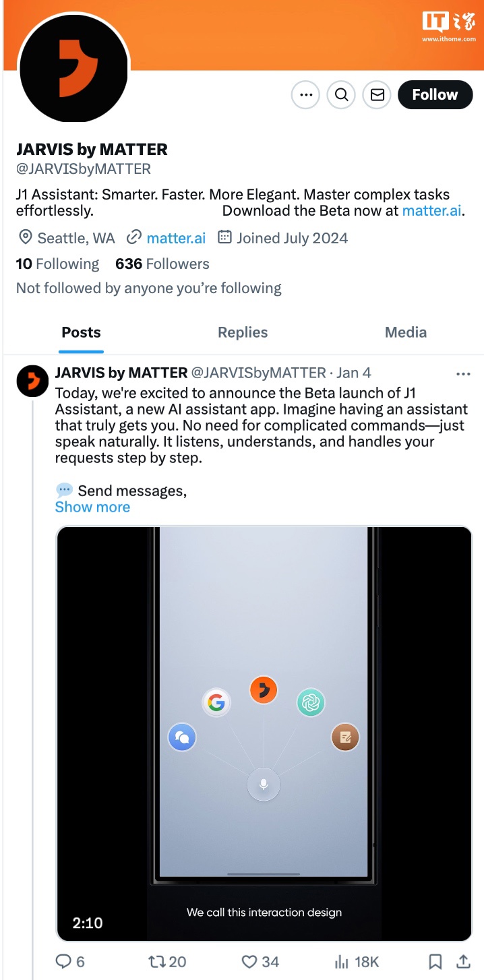Open the profile more options menu

305,95
